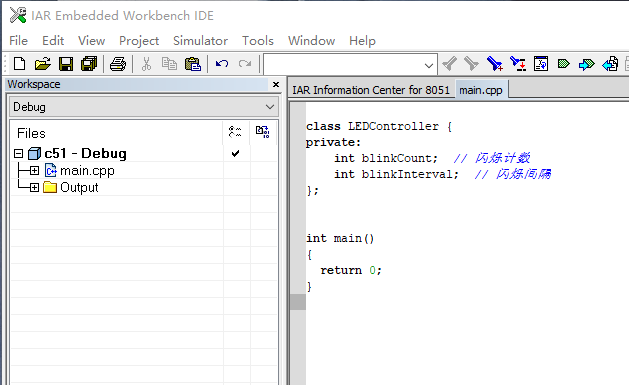Click the 'private:' code line

pyautogui.click(x=333, y=142)
